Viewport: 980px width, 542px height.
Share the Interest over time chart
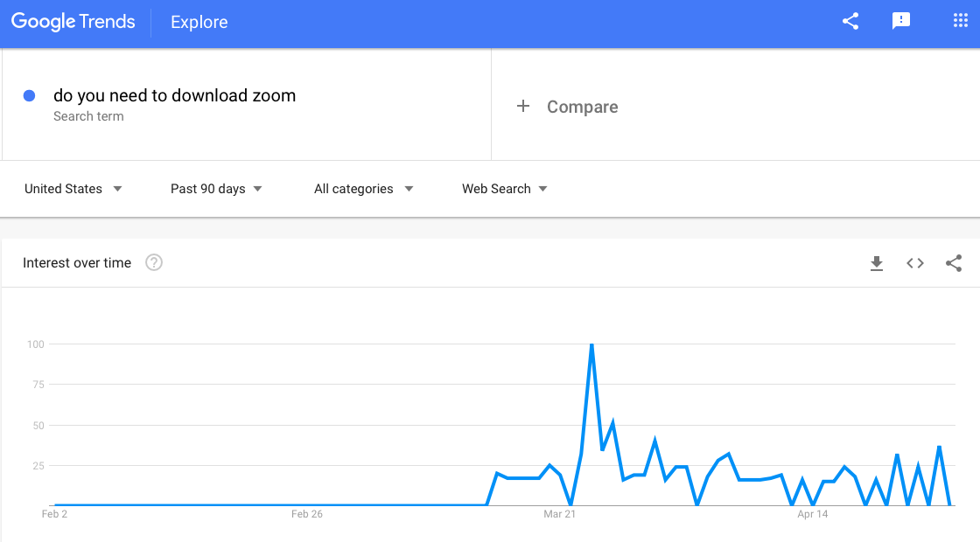[954, 263]
